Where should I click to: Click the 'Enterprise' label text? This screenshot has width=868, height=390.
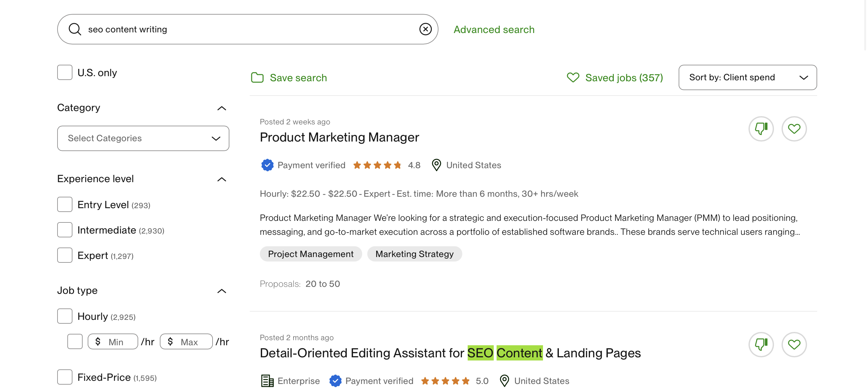[299, 381]
